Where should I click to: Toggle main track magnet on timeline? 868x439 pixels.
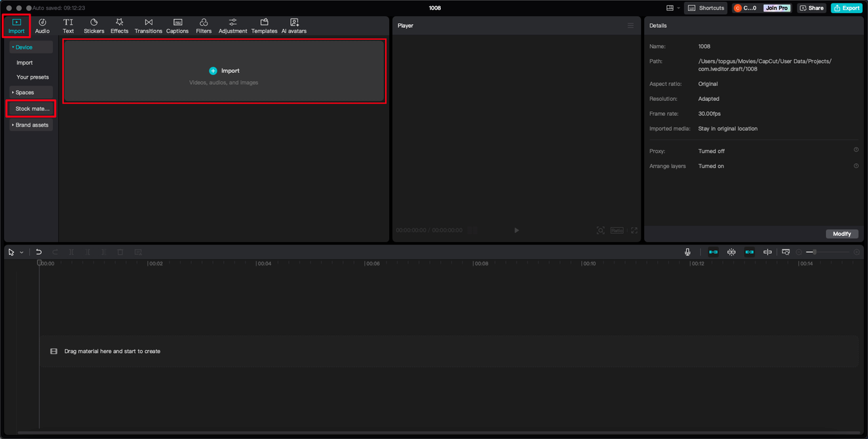pyautogui.click(x=713, y=252)
